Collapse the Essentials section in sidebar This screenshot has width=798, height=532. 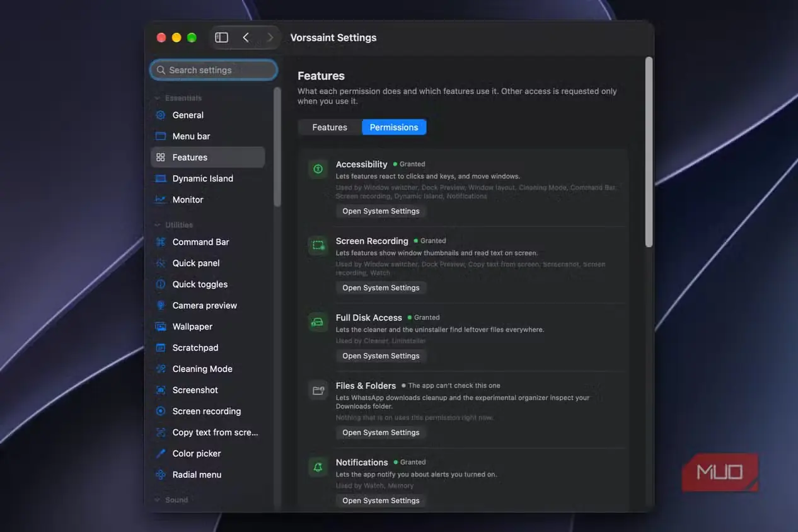coord(158,98)
